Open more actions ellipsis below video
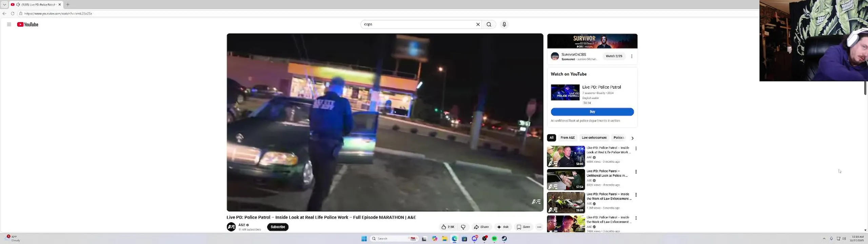Screen dimensions: 868x244 coord(539,227)
